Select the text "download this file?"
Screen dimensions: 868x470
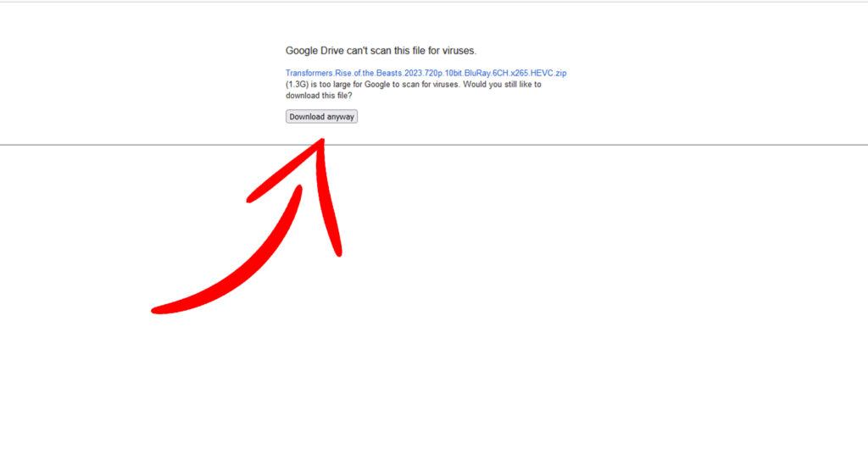click(x=319, y=96)
